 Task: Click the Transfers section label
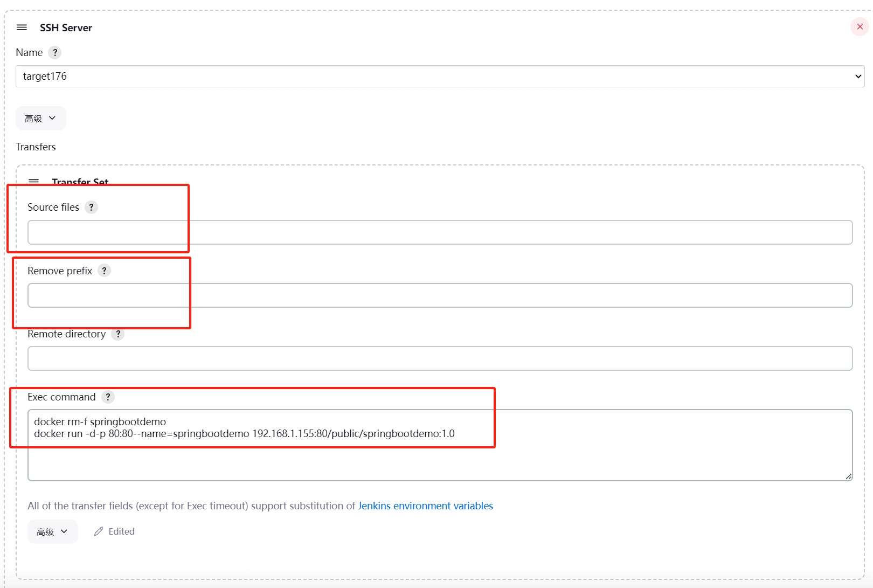click(x=36, y=147)
